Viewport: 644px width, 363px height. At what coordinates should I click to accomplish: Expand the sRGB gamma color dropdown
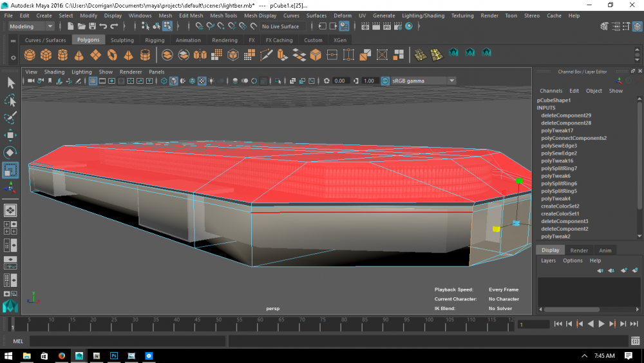[x=451, y=81]
